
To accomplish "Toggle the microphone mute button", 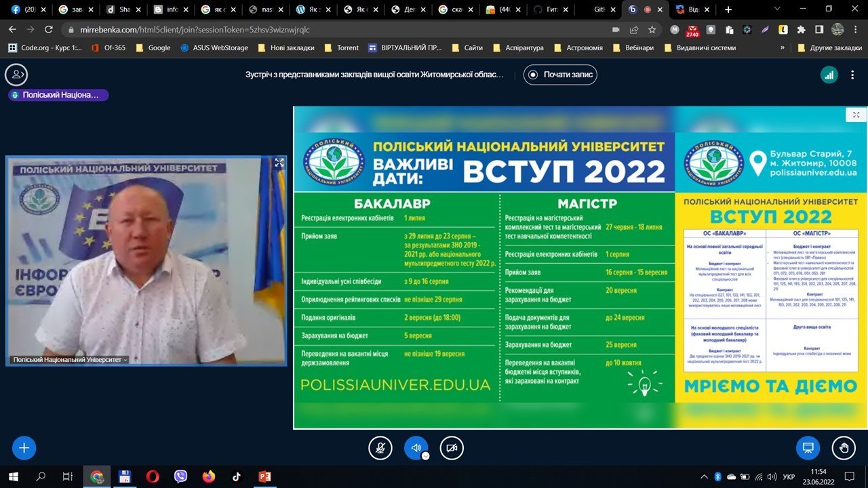I will (380, 447).
